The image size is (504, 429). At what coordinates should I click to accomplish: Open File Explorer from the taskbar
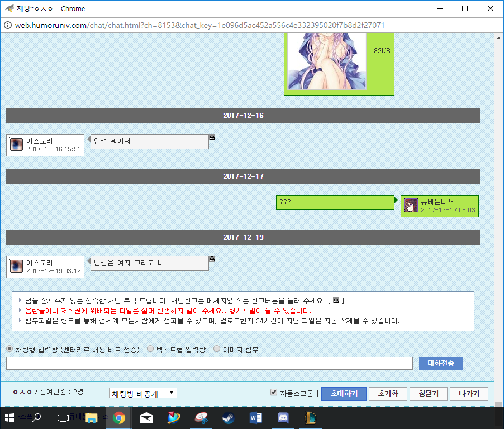coord(91,418)
